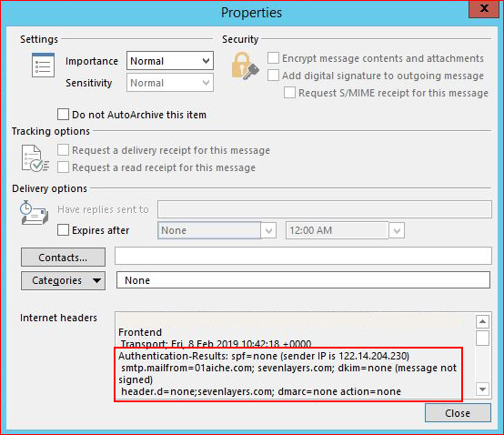Click the Settings list icon
This screenshot has width=504, height=435.
coord(43,66)
